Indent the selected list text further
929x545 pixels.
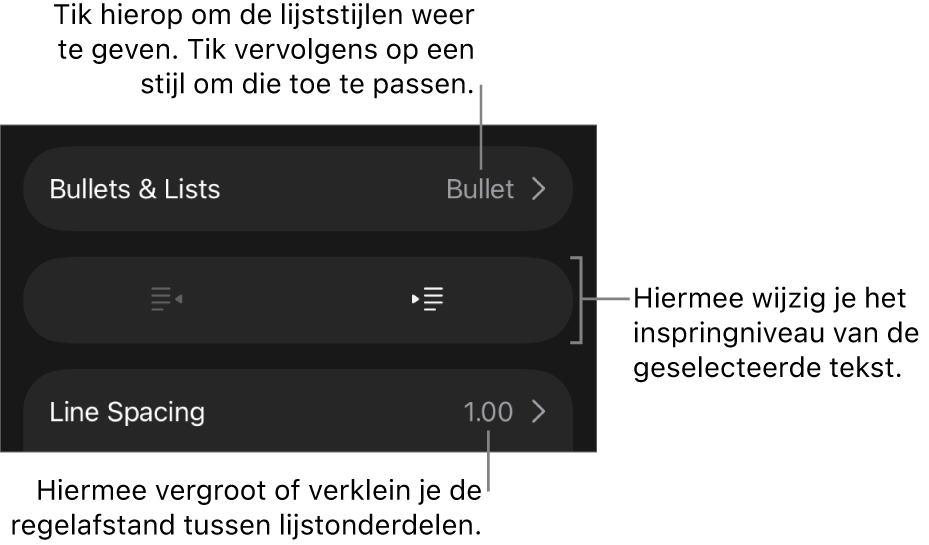click(428, 299)
